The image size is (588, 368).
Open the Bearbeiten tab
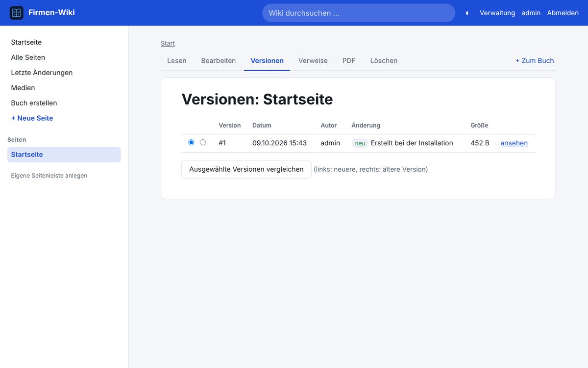[x=219, y=61]
